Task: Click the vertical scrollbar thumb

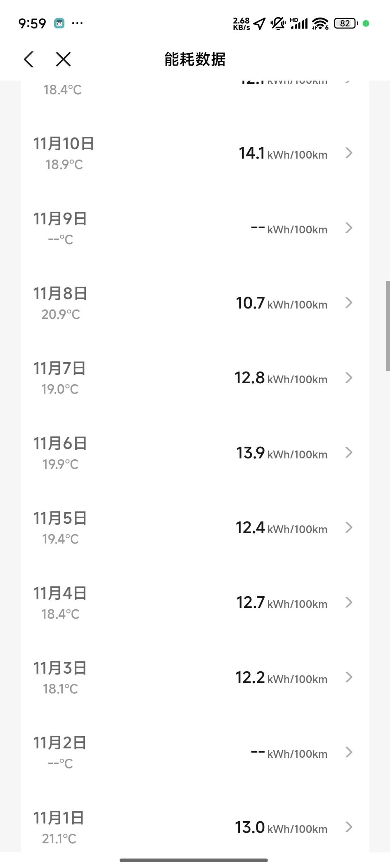Action: pos(388,326)
